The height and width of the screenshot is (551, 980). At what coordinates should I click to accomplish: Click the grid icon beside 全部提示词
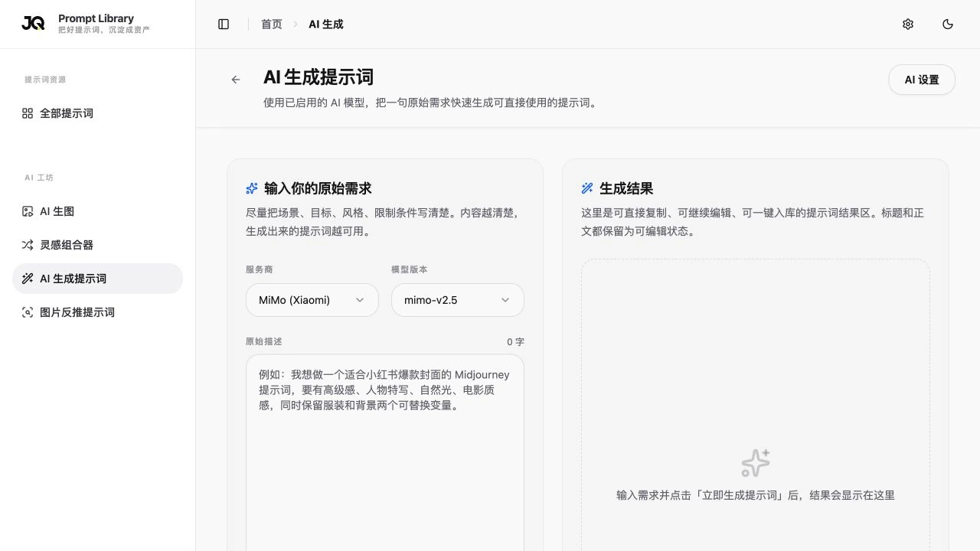tap(28, 113)
